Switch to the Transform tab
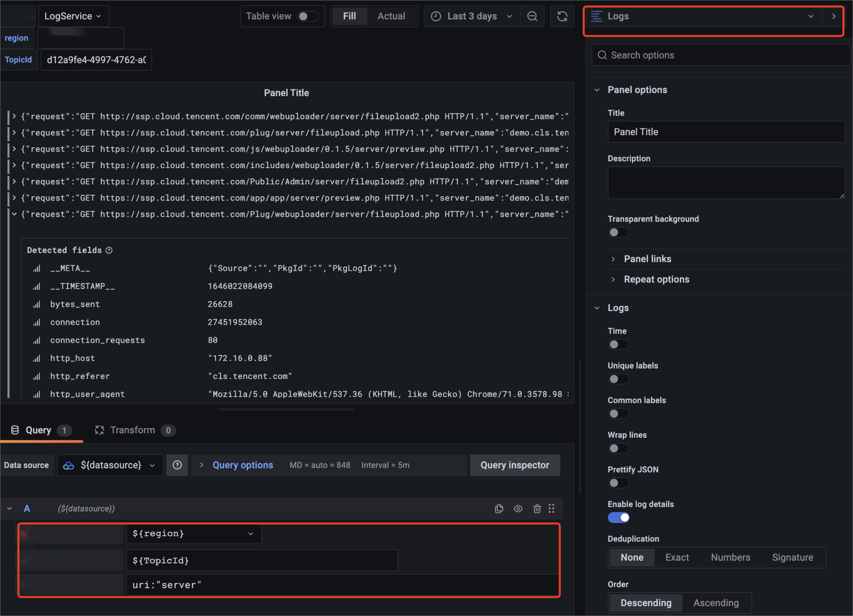The image size is (853, 616). click(x=133, y=430)
